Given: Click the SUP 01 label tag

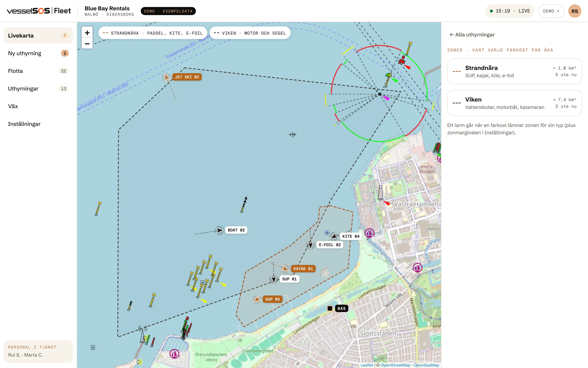Looking at the screenshot, I should 289,279.
